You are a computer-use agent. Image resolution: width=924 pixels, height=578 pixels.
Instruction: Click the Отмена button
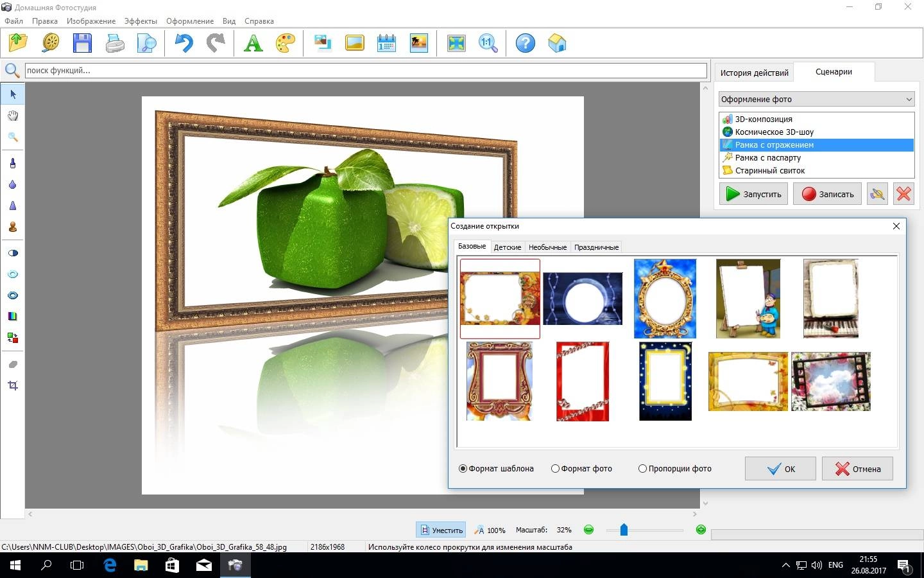857,469
